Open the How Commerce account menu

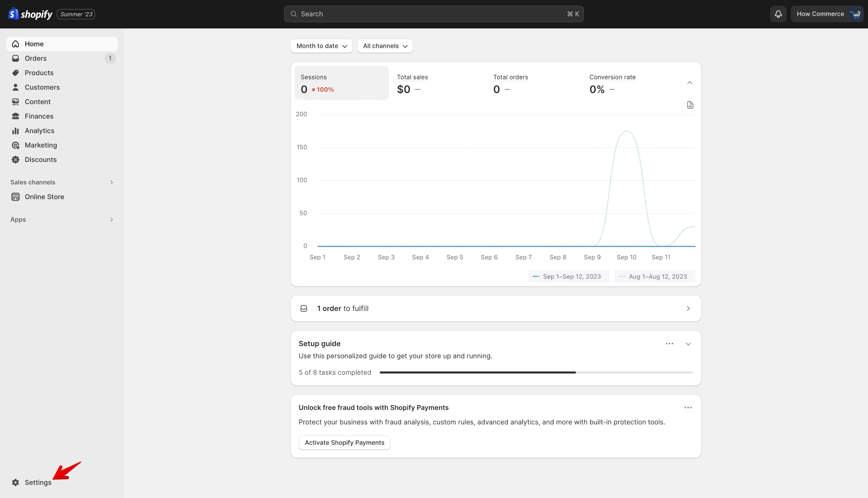pos(827,14)
